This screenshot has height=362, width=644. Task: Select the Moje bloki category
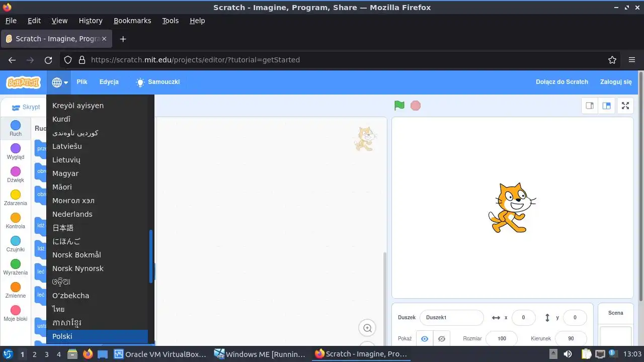pyautogui.click(x=16, y=314)
